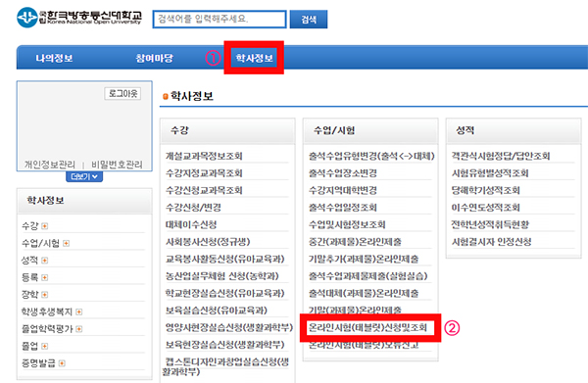Open 수강지정교과목조회 link
The height and width of the screenshot is (383, 588).
204,173
